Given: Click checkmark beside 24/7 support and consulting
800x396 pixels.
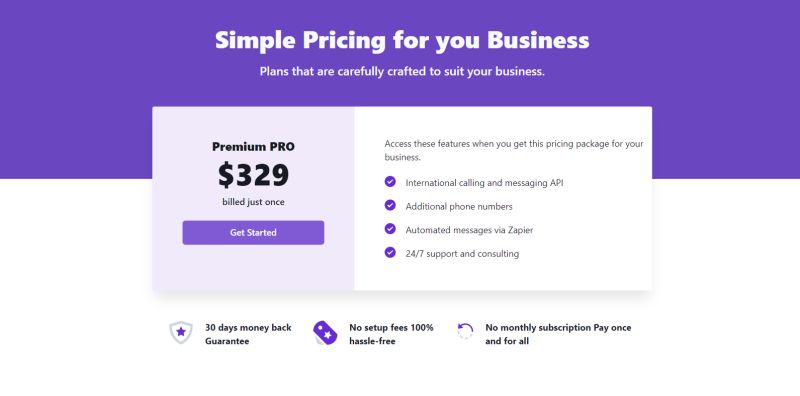Looking at the screenshot, I should coord(390,252).
